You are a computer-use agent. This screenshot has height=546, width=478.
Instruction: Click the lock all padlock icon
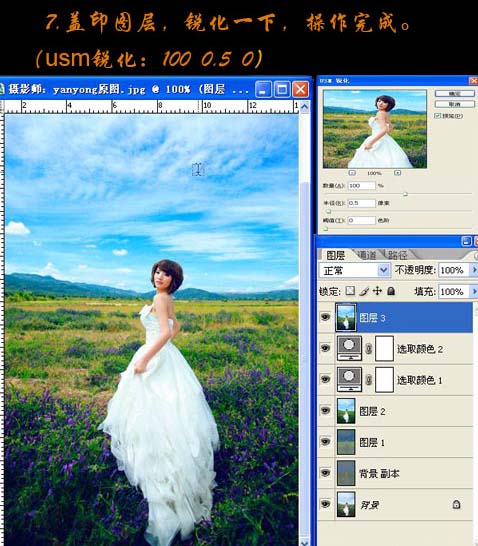coord(391,291)
